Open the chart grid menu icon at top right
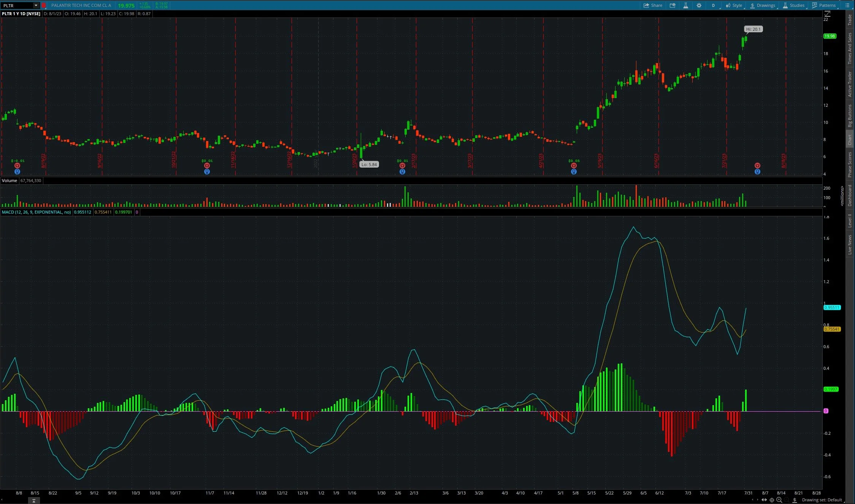Screen dimensions: 855x504 (847, 5)
